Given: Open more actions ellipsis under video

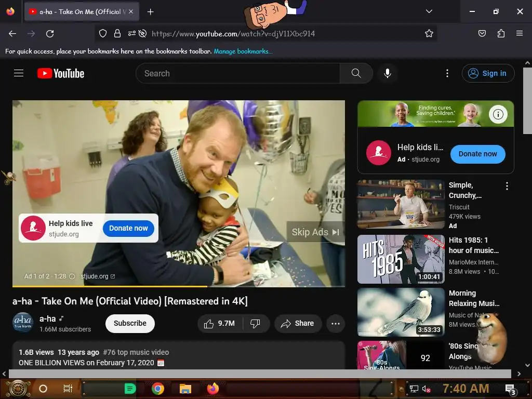Looking at the screenshot, I should 336,324.
